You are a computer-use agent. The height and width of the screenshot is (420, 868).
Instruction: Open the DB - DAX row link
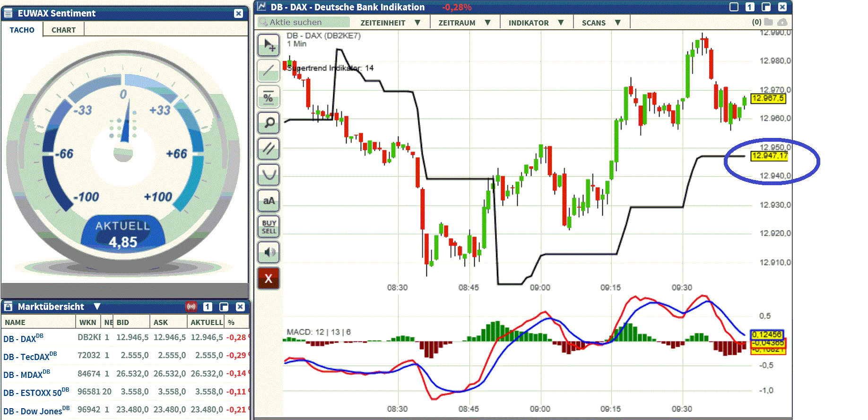pos(23,338)
